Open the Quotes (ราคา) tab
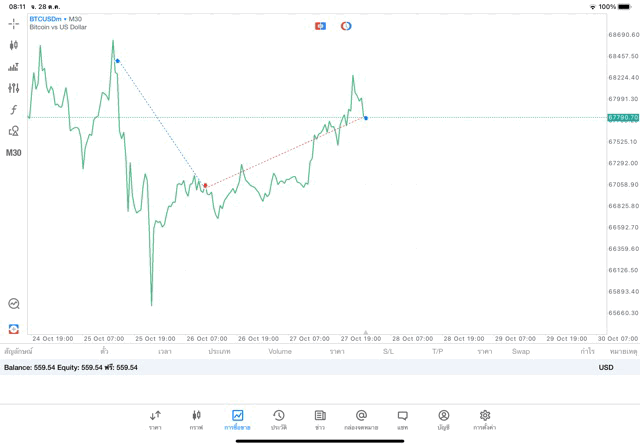This screenshot has height=447, width=640. (x=155, y=419)
